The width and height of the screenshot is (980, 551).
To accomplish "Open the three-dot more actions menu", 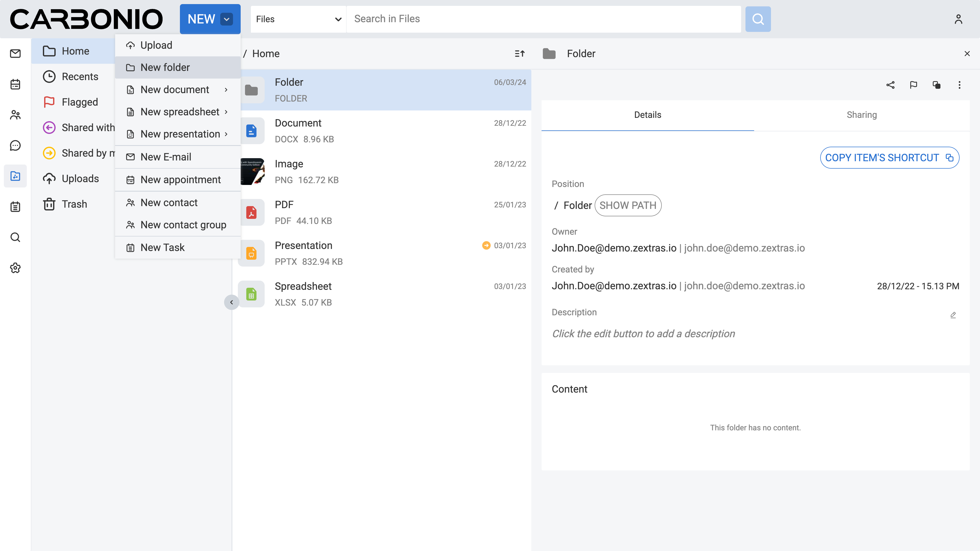I will tap(960, 85).
